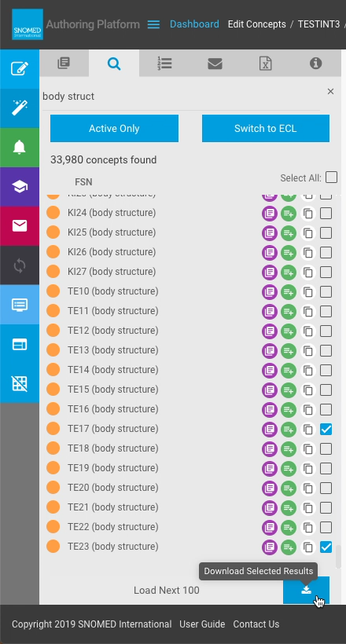Screen dimensions: 346x644
Task: Click the Switch to ECL button
Action: [265, 129]
